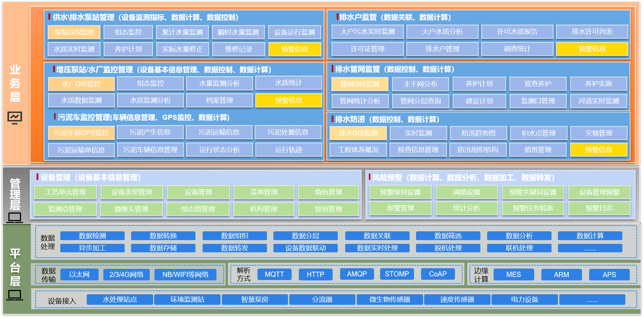Click the laptop icon under 管理层

[15, 217]
